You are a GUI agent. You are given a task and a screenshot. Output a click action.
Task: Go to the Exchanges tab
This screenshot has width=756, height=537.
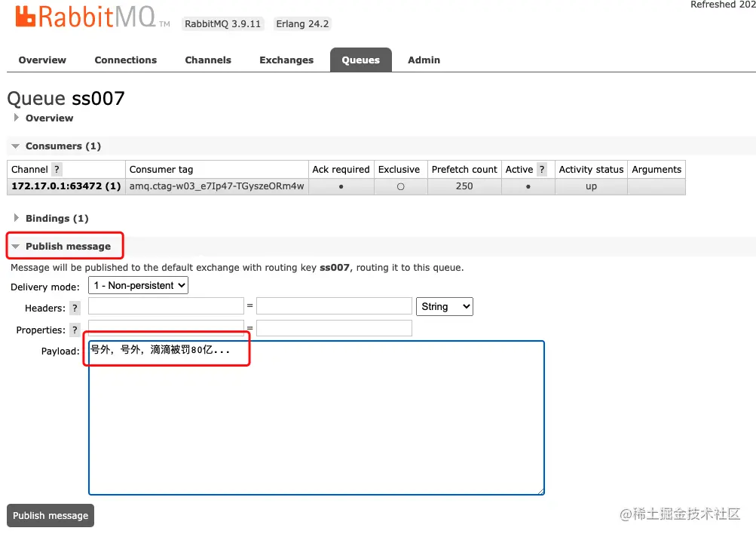tap(286, 60)
